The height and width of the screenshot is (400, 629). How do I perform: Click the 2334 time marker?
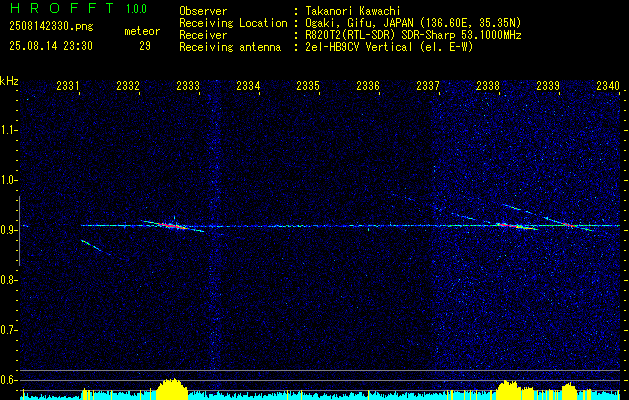tap(248, 85)
